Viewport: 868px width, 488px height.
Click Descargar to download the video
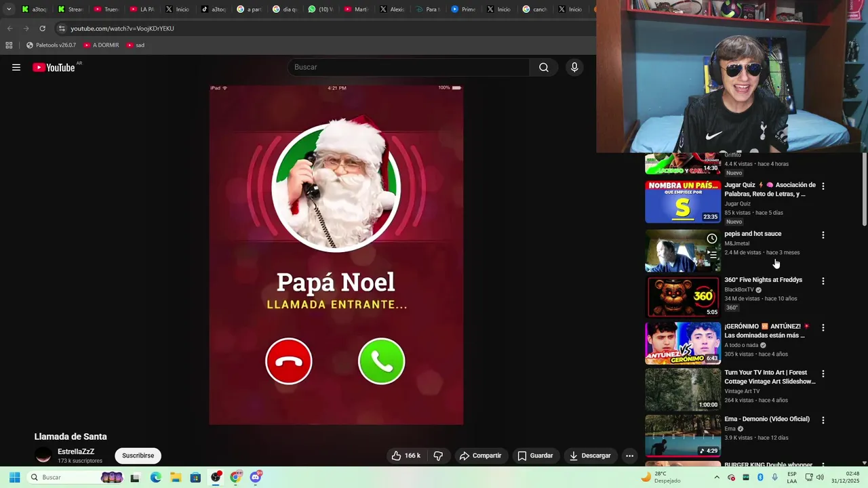tap(590, 455)
